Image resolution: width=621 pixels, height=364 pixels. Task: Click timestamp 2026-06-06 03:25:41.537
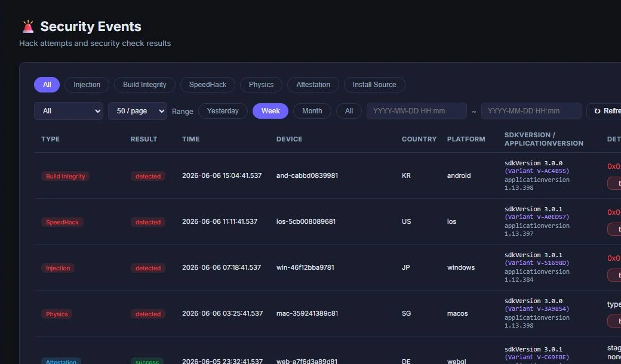pyautogui.click(x=222, y=313)
